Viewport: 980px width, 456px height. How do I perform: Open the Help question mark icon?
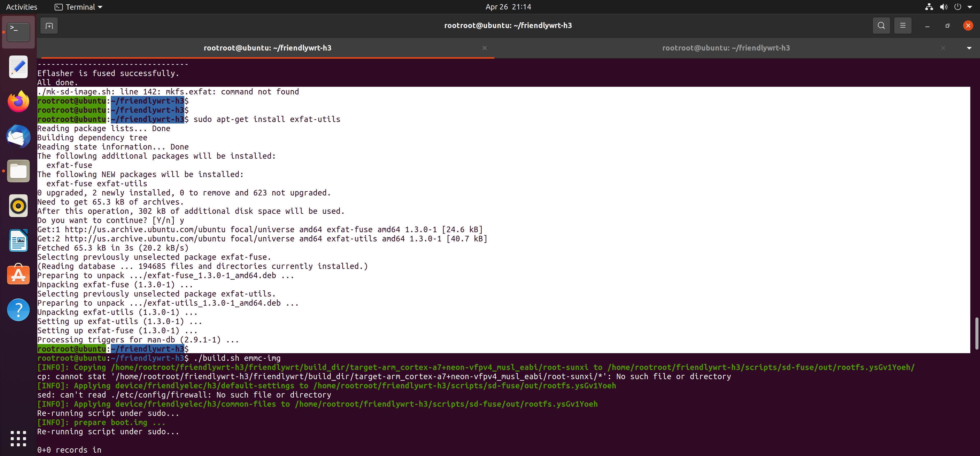pos(18,310)
